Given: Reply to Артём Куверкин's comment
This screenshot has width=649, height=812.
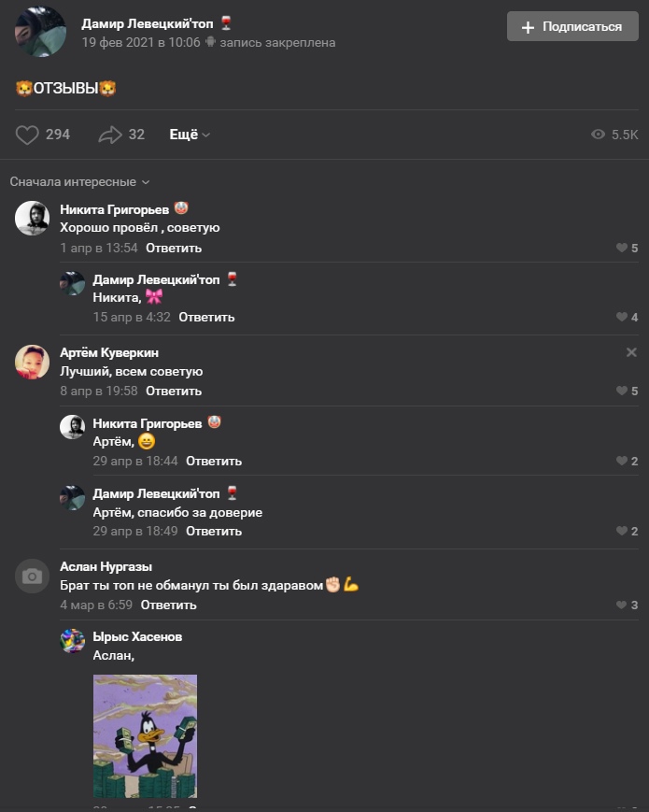Looking at the screenshot, I should (x=174, y=391).
